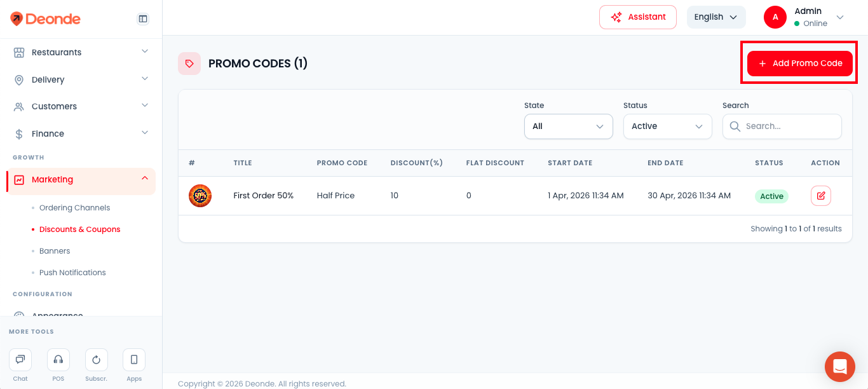
Task: Click start date 1 Apr, 2026 cell
Action: click(586, 196)
